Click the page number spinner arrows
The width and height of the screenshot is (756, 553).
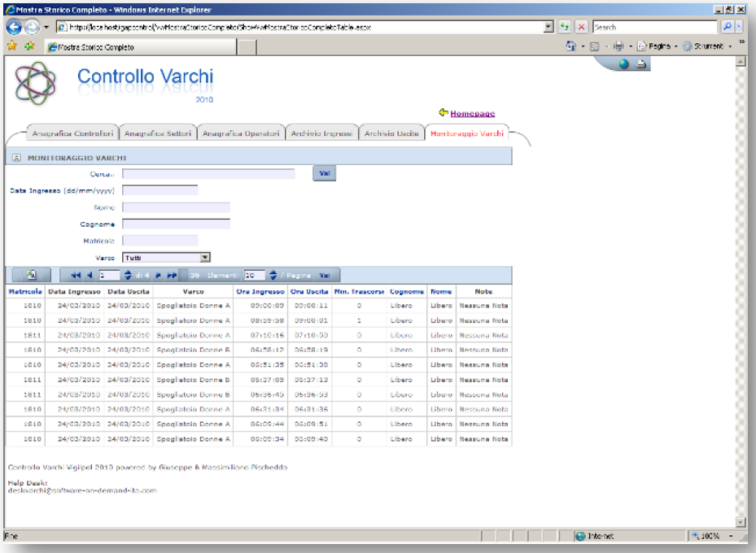(128, 275)
